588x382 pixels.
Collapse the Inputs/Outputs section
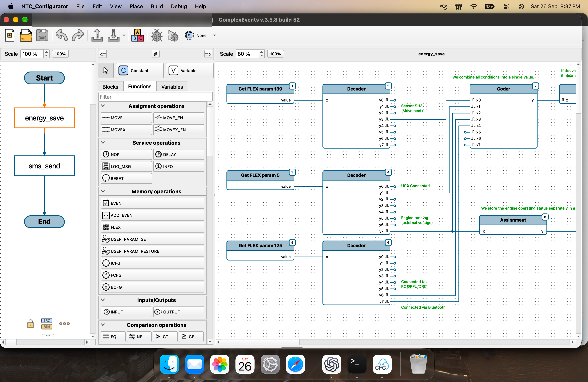(103, 300)
